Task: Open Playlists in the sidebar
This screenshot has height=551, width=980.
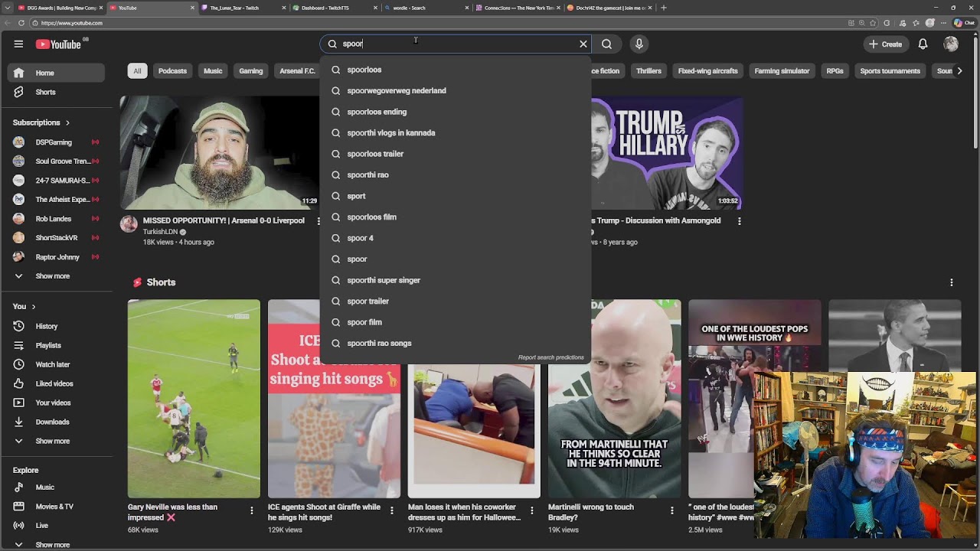Action: pyautogui.click(x=56, y=345)
